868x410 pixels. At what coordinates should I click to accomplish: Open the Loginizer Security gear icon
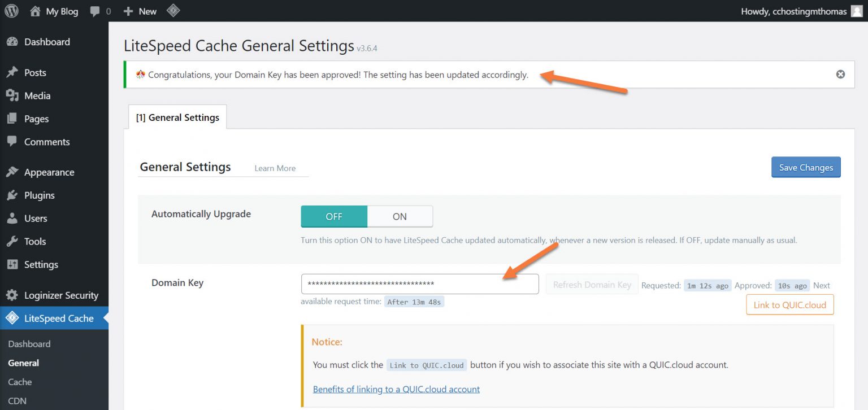click(12, 295)
